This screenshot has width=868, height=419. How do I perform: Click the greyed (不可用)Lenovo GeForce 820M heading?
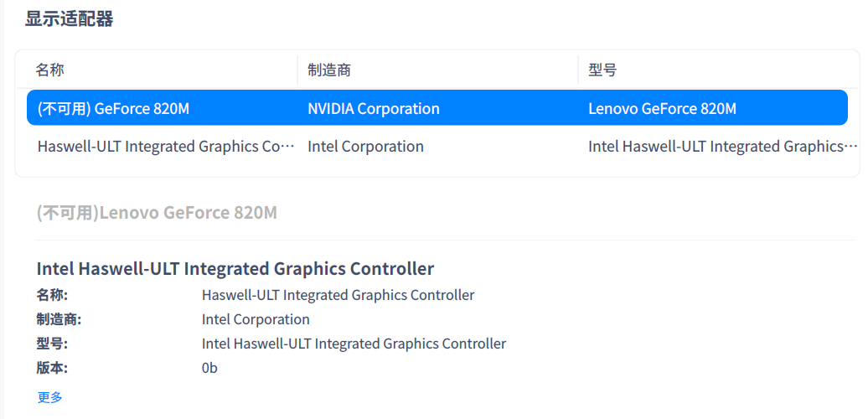(157, 213)
